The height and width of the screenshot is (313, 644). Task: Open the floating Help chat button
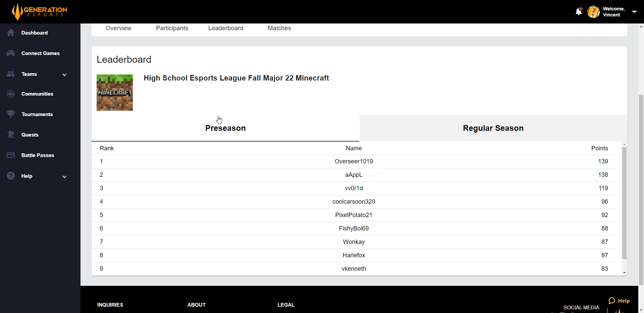pyautogui.click(x=619, y=301)
